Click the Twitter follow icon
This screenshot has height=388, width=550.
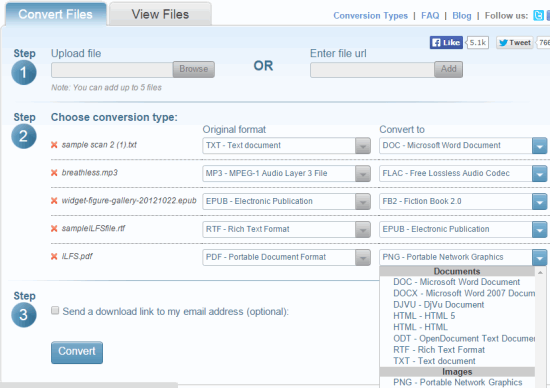[x=538, y=15]
